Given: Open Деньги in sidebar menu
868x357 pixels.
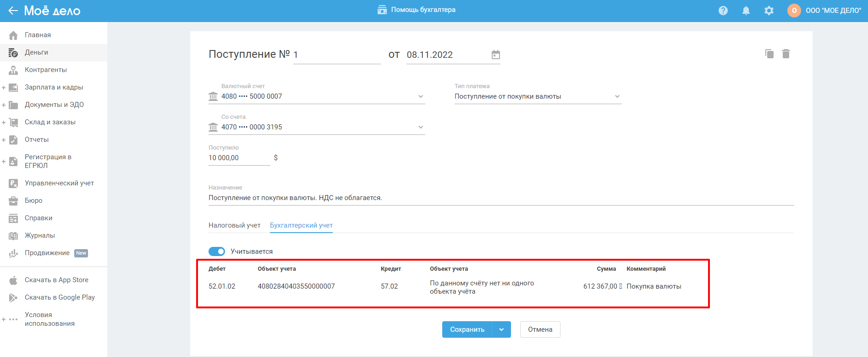Looking at the screenshot, I should pos(36,52).
